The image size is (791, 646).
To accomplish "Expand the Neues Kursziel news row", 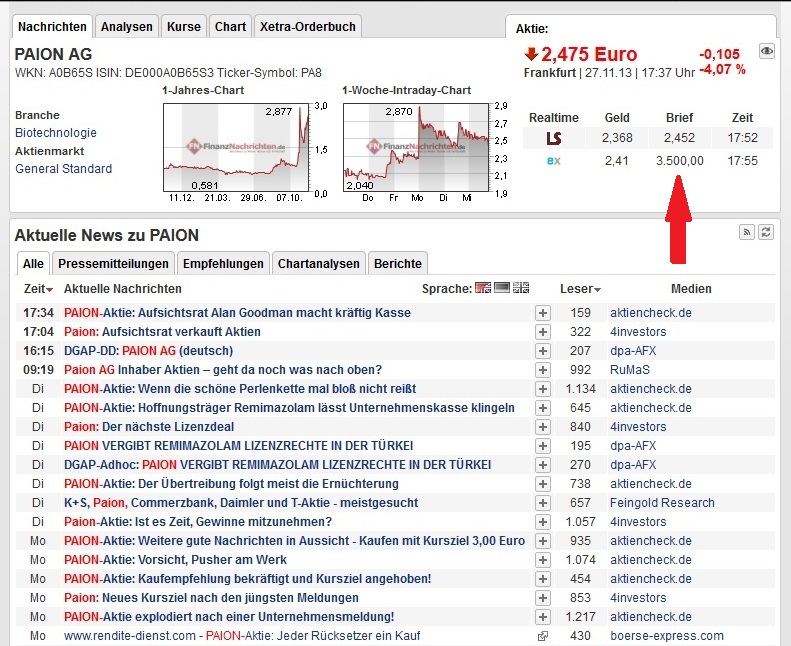I will (x=543, y=598).
